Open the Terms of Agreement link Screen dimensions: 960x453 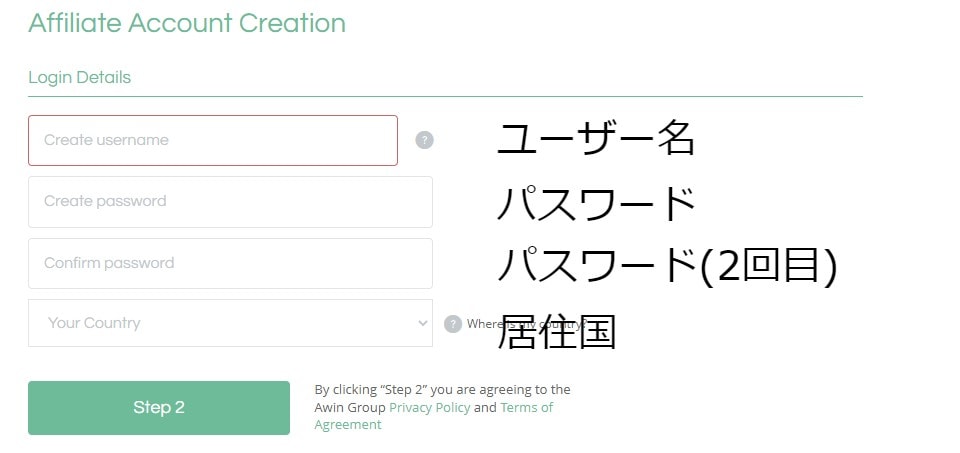coord(433,416)
